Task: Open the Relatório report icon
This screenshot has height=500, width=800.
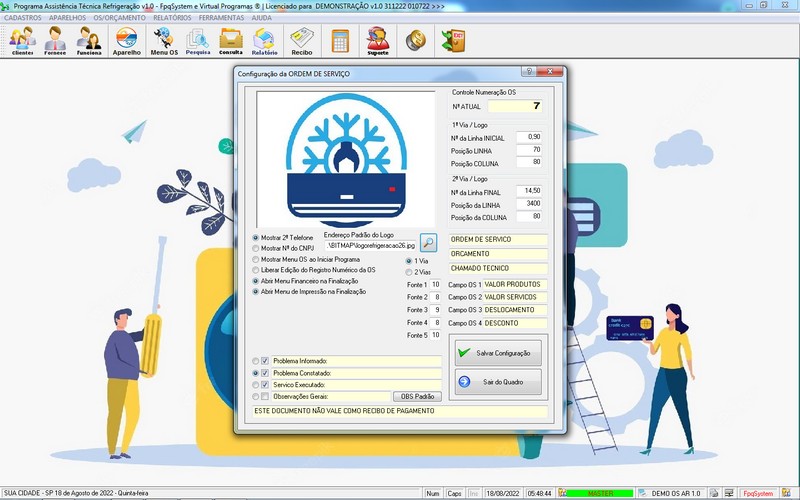Action: click(265, 41)
